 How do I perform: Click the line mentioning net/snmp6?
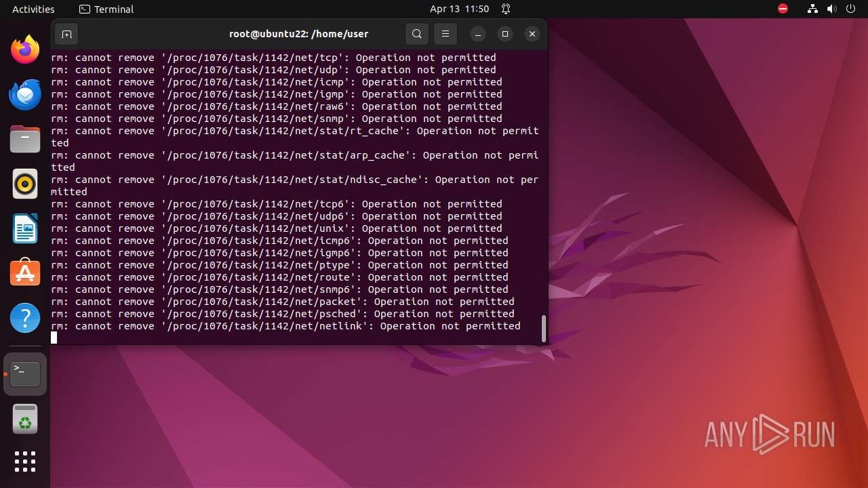(x=279, y=289)
